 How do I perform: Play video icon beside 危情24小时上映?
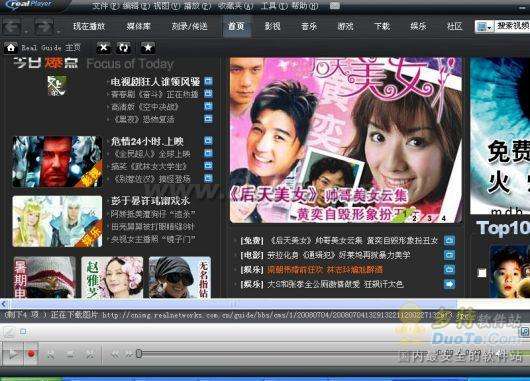click(x=208, y=141)
